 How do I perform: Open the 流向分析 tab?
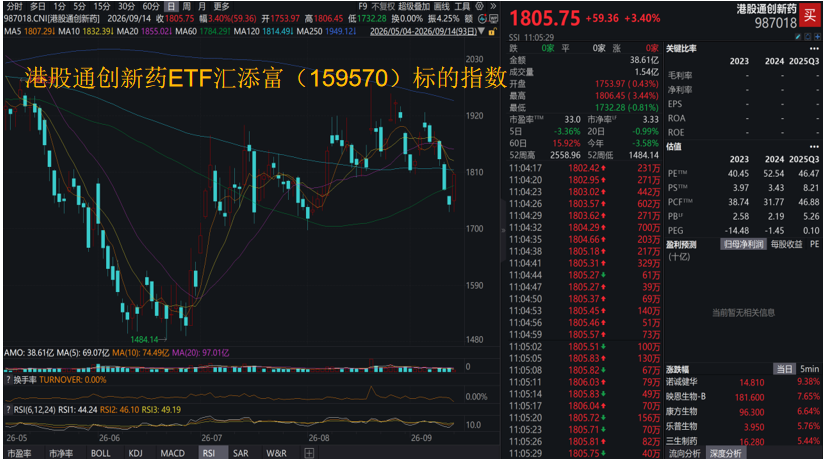coord(685,453)
